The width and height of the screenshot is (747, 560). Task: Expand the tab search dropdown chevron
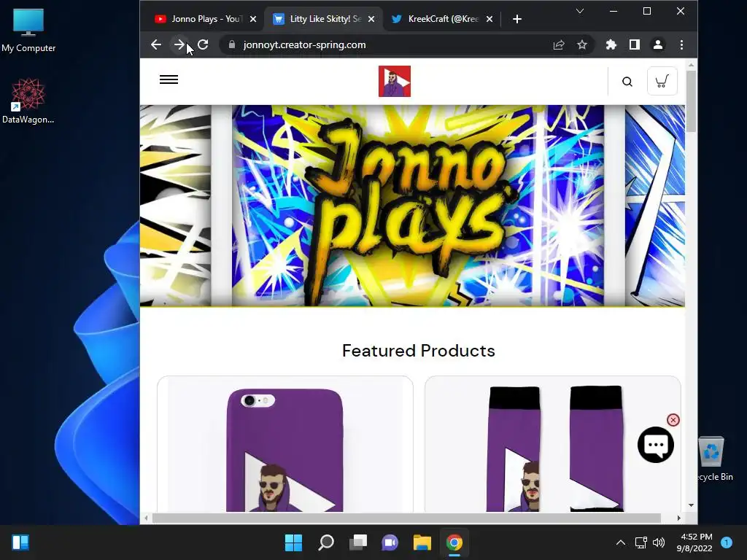point(580,11)
